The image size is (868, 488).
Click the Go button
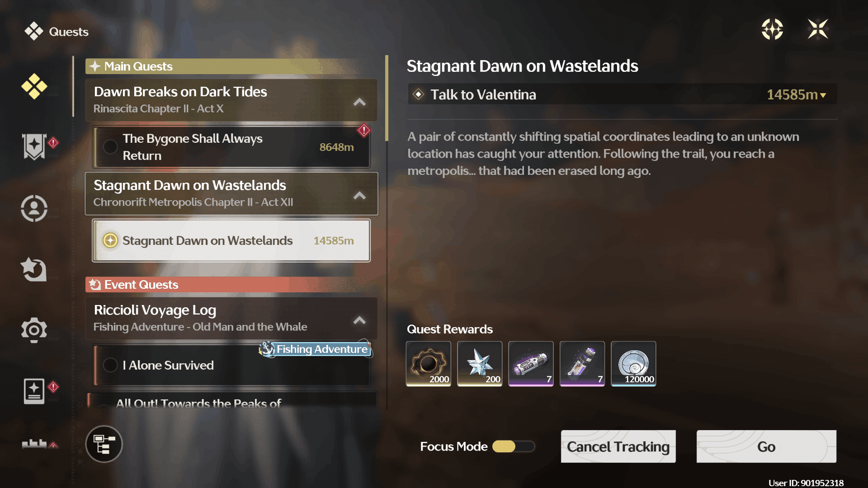point(766,446)
